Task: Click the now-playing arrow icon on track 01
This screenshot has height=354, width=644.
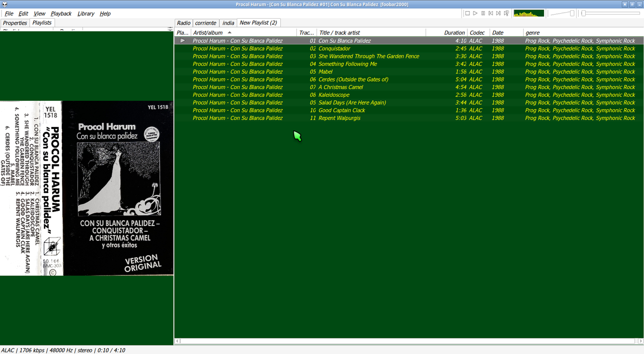Action: click(183, 41)
